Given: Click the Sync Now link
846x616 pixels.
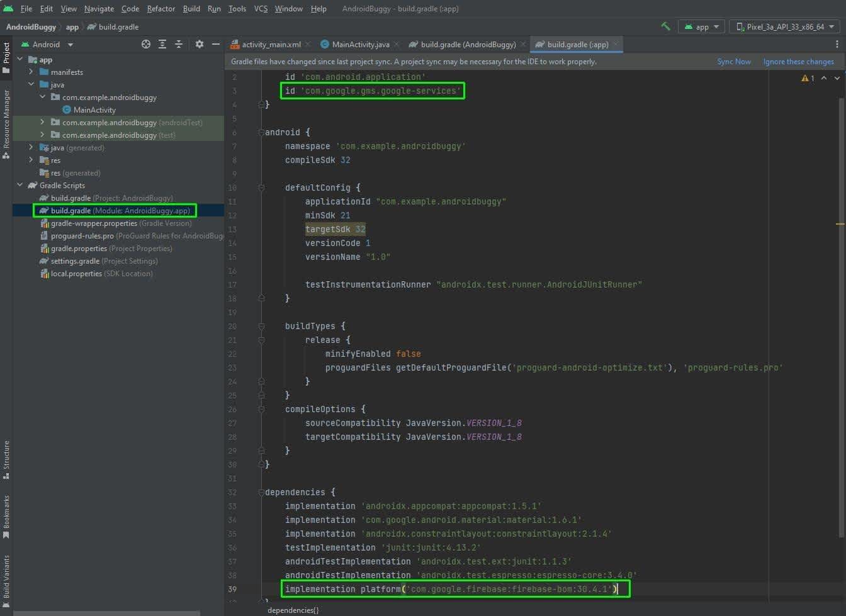Looking at the screenshot, I should [733, 62].
